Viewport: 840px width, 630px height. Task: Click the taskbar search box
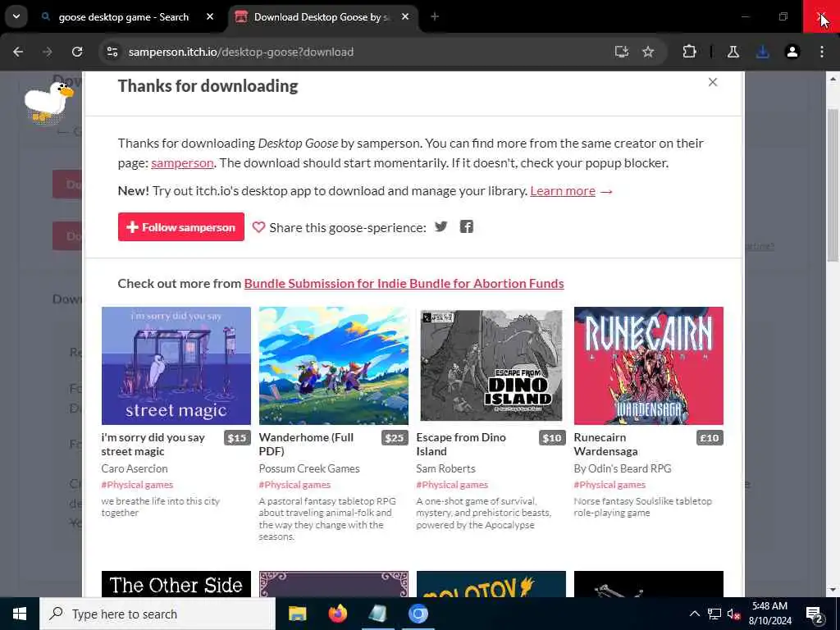pyautogui.click(x=157, y=614)
